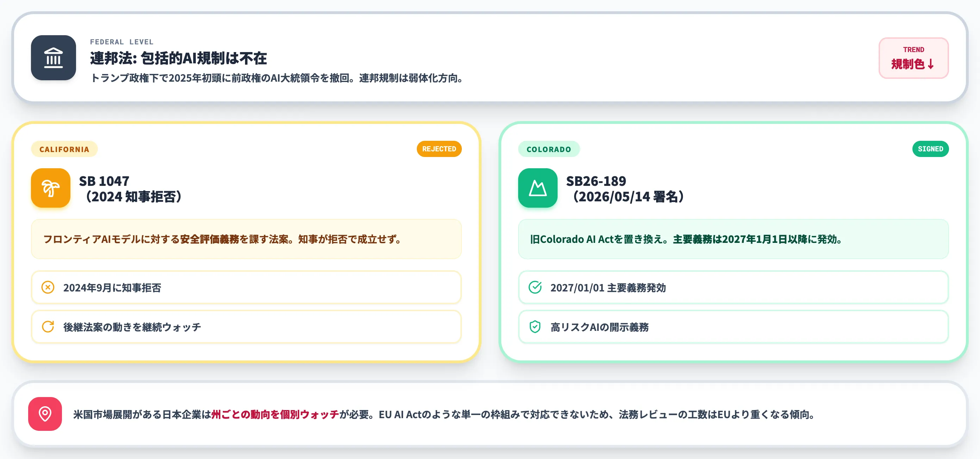Click the shield icon beside 高リスクAIの開示義務
The width and height of the screenshot is (980, 459).
click(535, 327)
